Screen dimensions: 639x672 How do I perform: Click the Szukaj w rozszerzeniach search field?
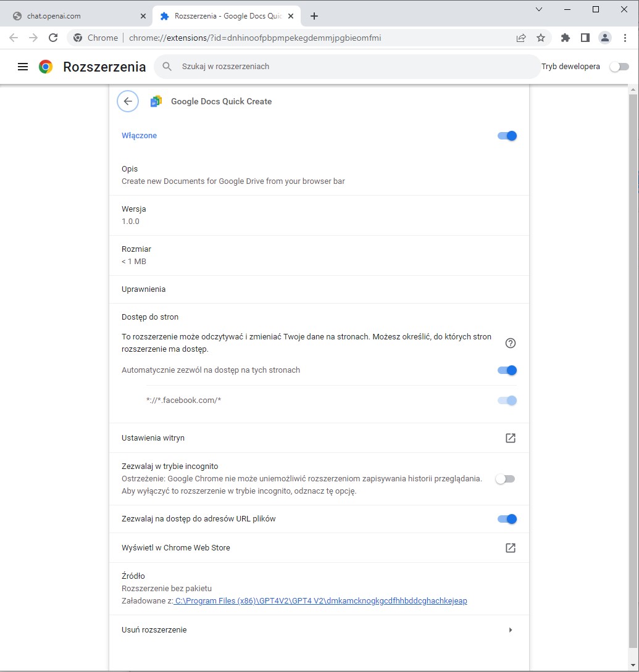[x=346, y=67]
